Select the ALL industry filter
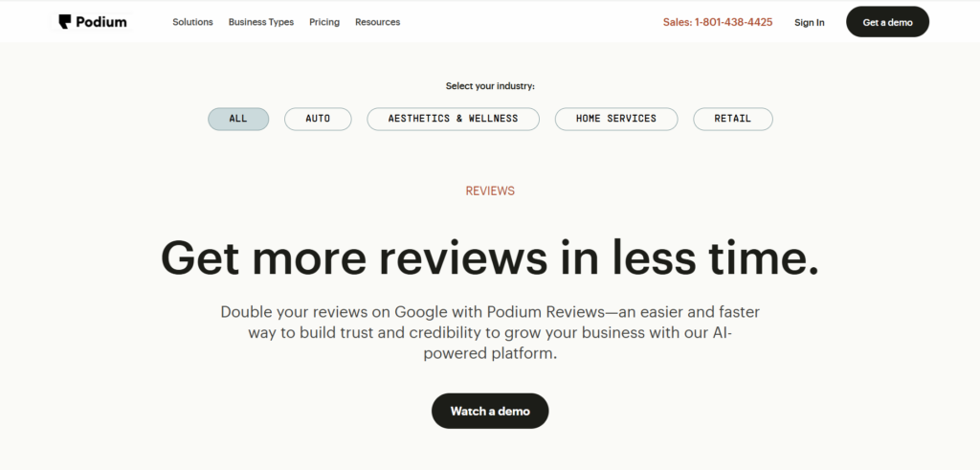Image resolution: width=980 pixels, height=470 pixels. (x=238, y=119)
